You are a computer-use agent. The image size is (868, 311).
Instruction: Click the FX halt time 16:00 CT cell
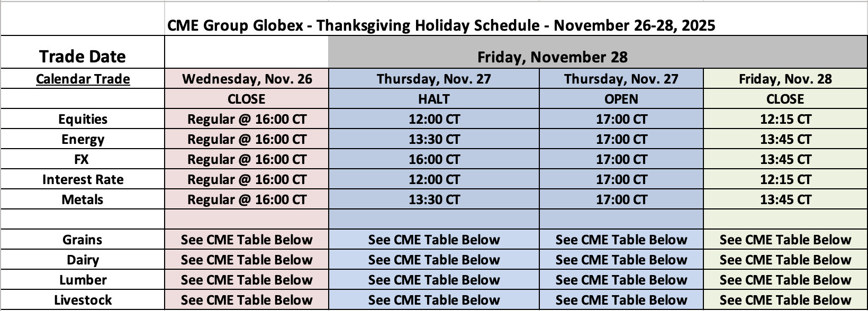[x=433, y=159]
